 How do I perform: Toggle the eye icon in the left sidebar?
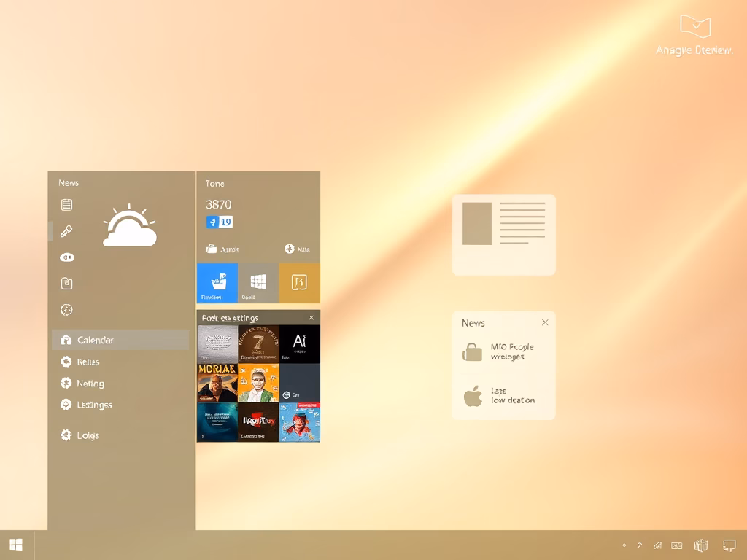67,257
